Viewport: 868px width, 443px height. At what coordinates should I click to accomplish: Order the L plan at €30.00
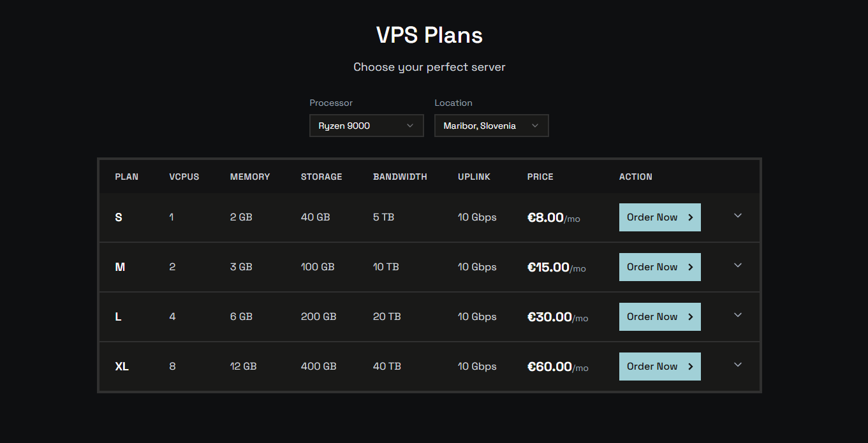coord(659,317)
